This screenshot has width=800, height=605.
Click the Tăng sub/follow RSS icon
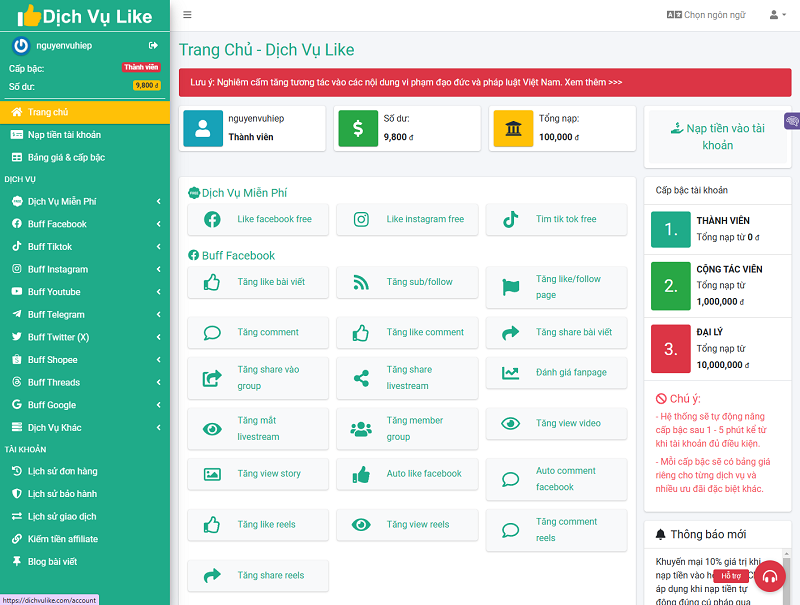pos(361,282)
